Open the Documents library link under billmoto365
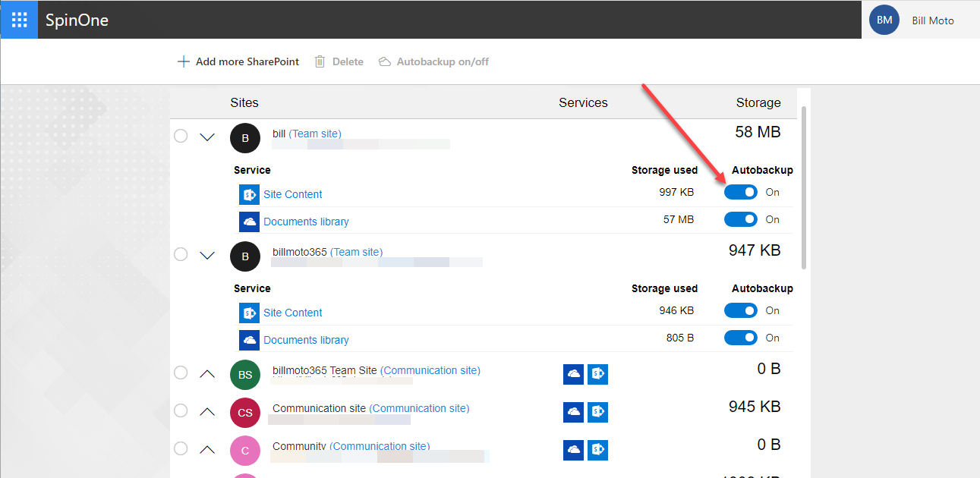The width and height of the screenshot is (980, 478). tap(306, 340)
